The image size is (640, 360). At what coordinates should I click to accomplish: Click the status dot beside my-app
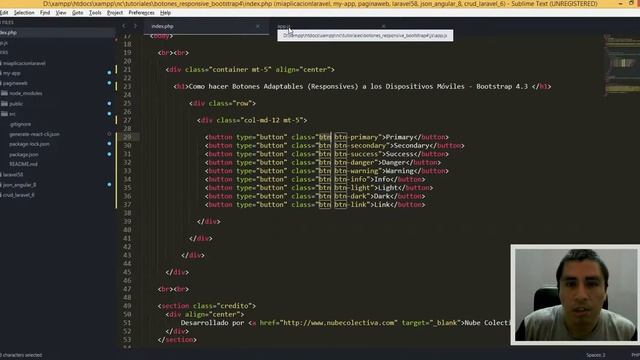[x=109, y=73]
